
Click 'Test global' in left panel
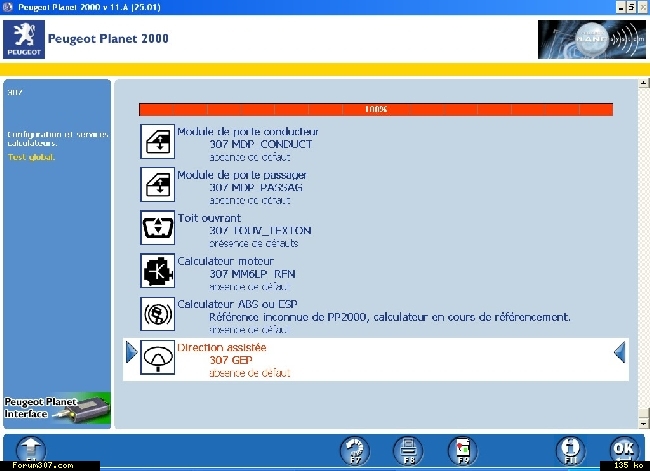pyautogui.click(x=31, y=157)
